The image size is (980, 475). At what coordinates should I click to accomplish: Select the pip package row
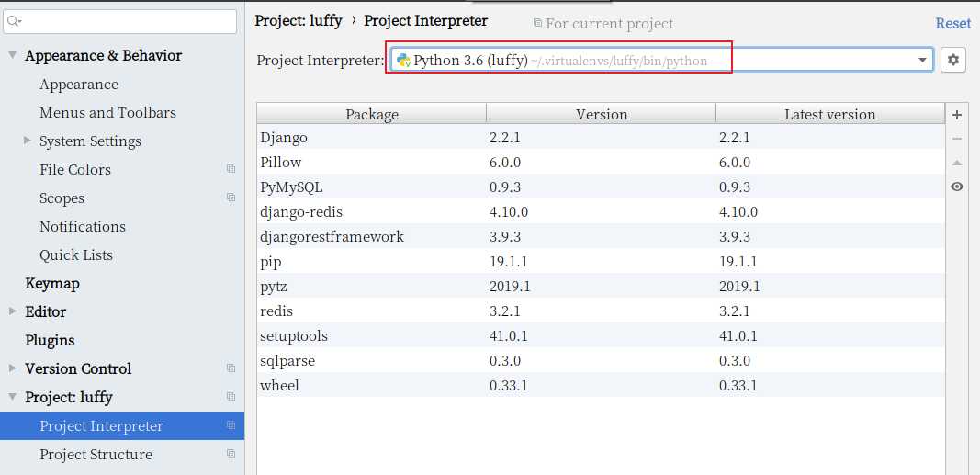tap(602, 261)
